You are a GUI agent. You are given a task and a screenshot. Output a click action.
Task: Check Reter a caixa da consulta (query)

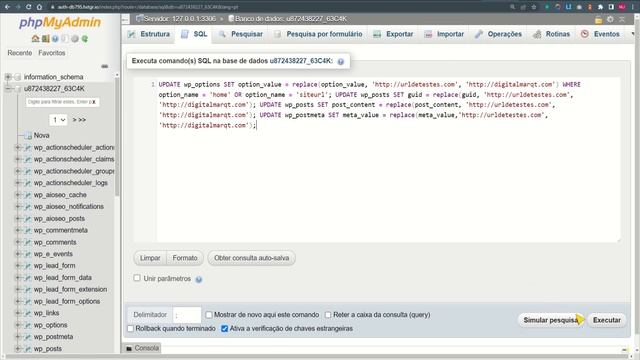328,315
